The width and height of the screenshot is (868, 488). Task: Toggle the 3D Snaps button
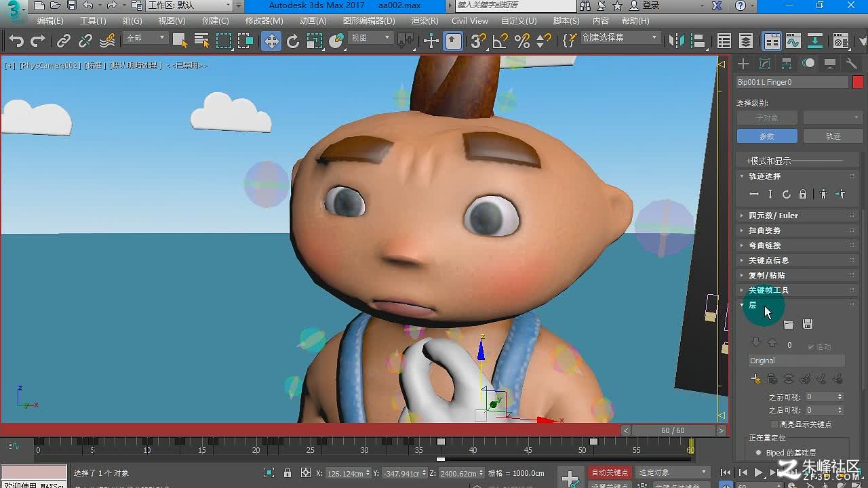[x=478, y=41]
